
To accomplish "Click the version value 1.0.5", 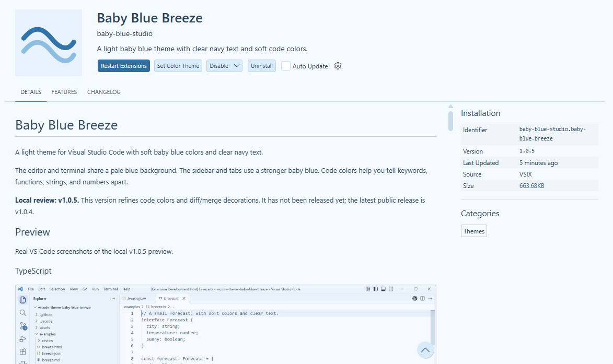I will tap(527, 151).
